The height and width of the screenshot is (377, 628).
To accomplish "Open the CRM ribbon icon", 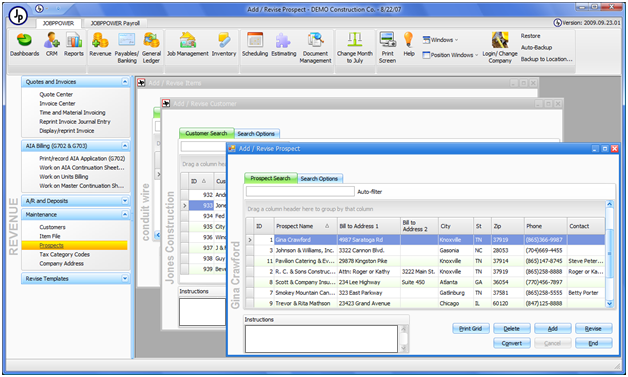I will pos(52,44).
